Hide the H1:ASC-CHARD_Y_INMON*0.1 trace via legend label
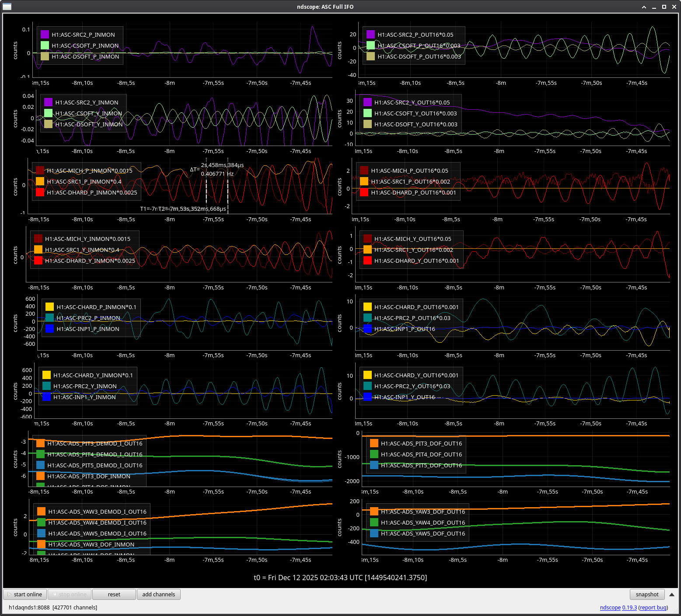This screenshot has height=616, width=681. point(93,375)
